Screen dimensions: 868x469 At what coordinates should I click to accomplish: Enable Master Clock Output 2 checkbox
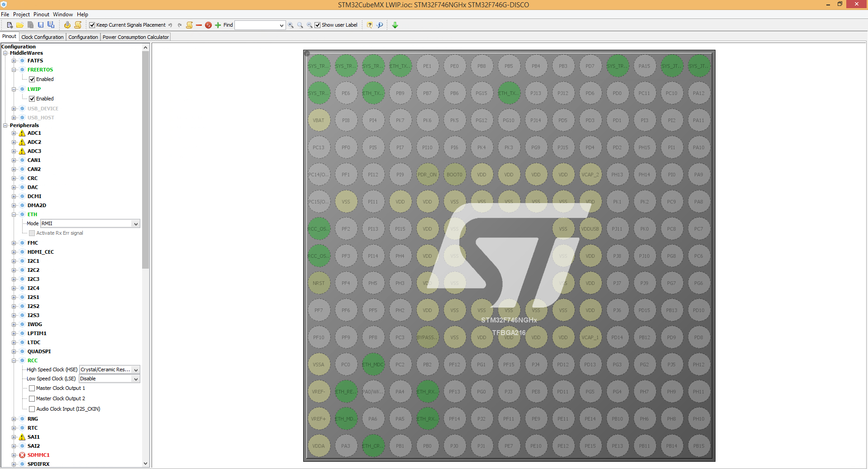(32, 398)
